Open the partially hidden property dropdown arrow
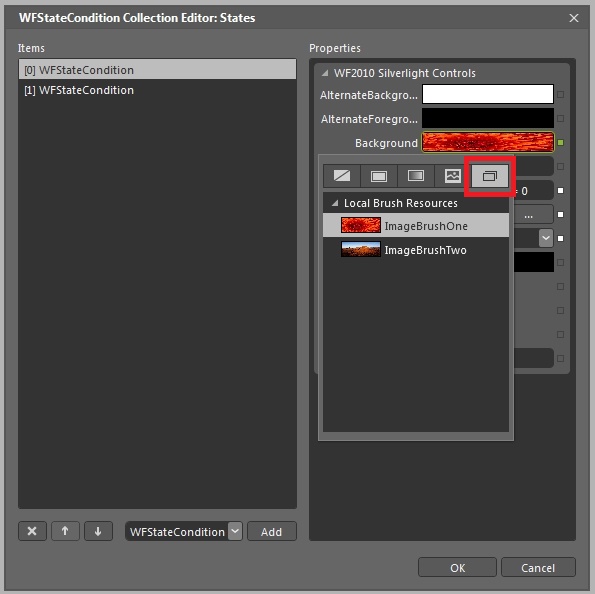Image resolution: width=595 pixels, height=594 pixels. 546,238
